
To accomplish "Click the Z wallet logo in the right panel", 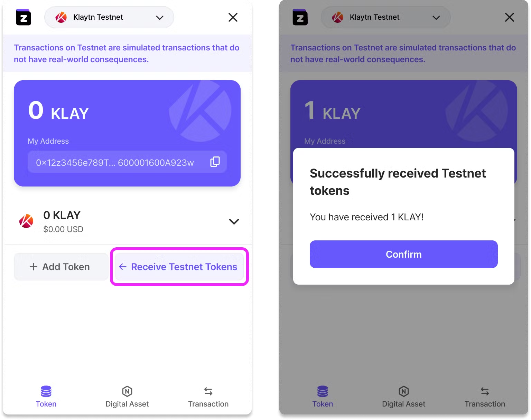I will pyautogui.click(x=300, y=17).
